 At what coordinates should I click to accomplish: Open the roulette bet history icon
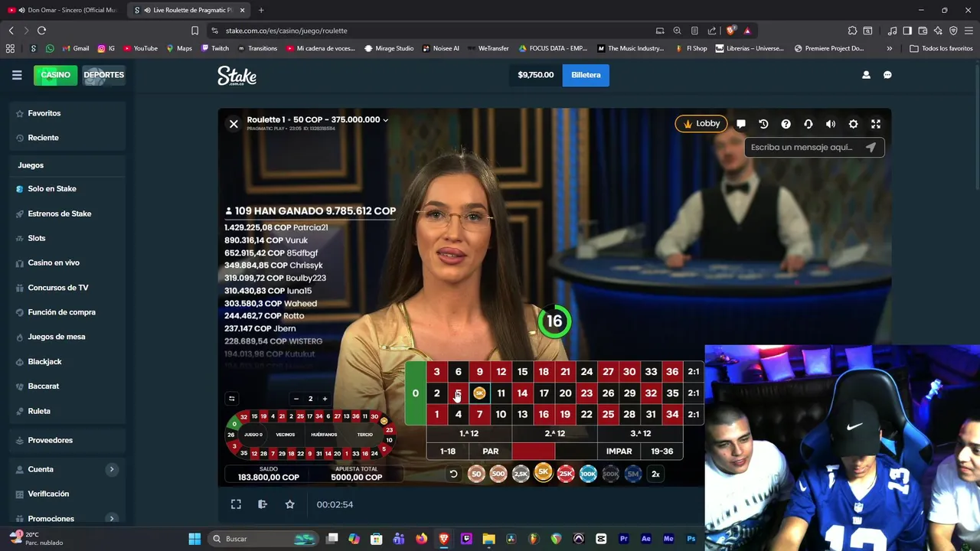click(x=763, y=124)
